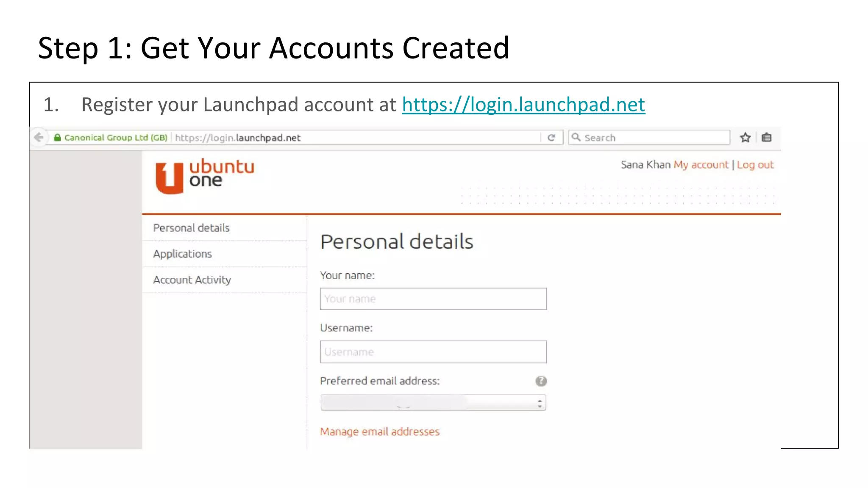The width and height of the screenshot is (868, 488).
Task: Bookmark the page with the star icon
Action: coord(745,137)
